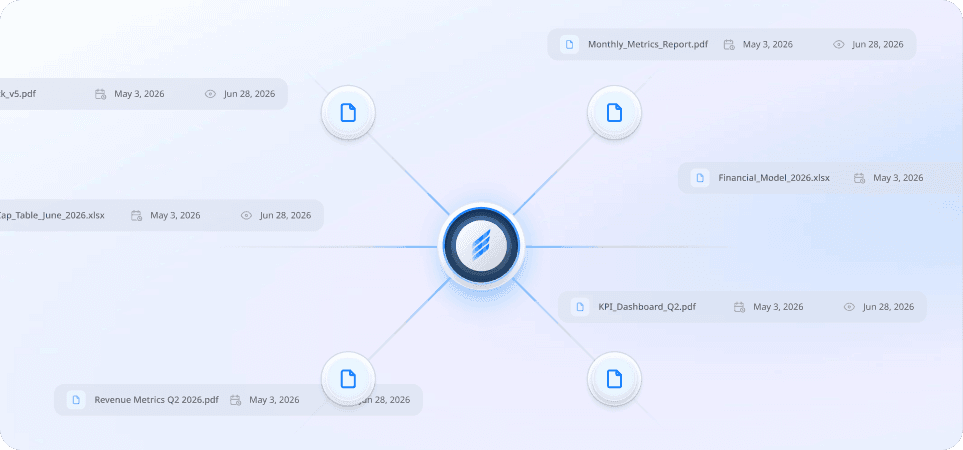Click the file icon beside Revenue Metrics Q2 2026.pdf
The image size is (963, 450).
click(x=76, y=400)
